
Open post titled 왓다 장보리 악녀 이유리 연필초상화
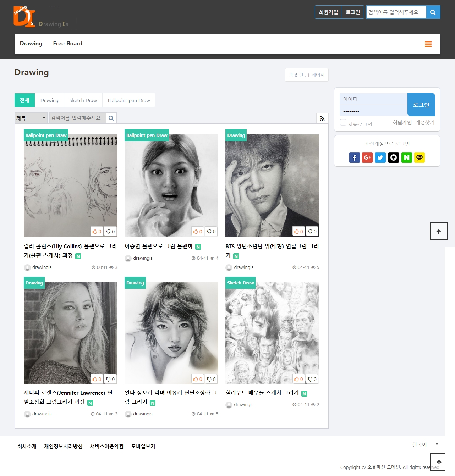click(x=171, y=397)
